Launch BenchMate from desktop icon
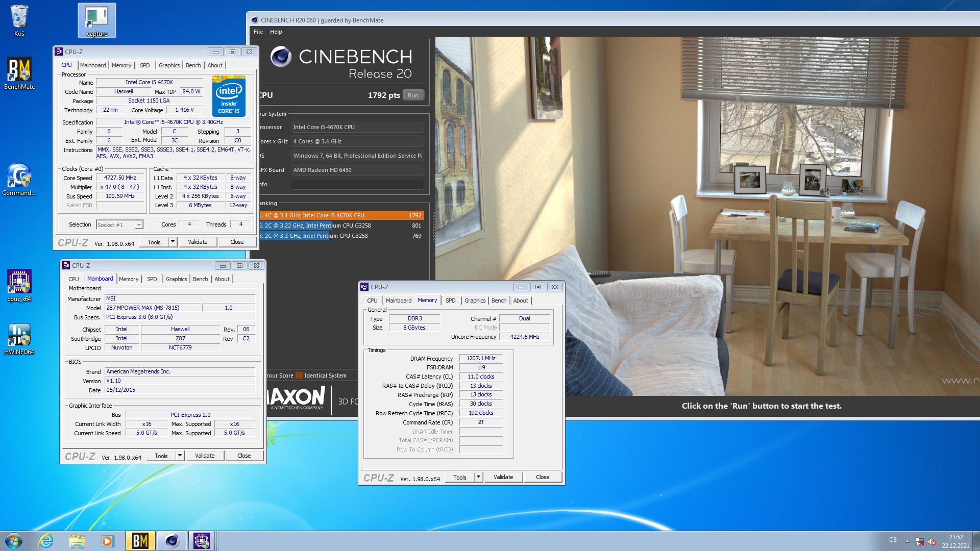The width and height of the screenshot is (980, 551). click(19, 73)
